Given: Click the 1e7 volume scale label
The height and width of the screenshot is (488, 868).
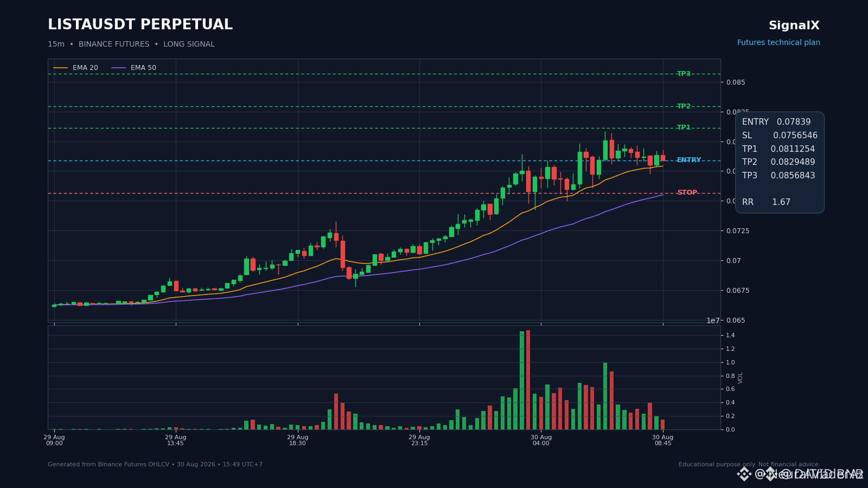Looking at the screenshot, I should tap(713, 320).
